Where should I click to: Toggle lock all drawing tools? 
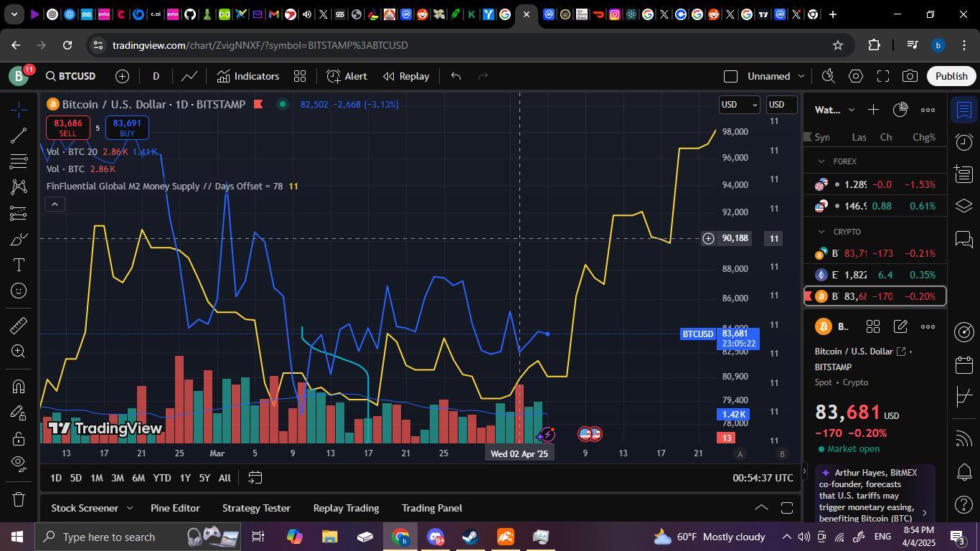coord(19,438)
